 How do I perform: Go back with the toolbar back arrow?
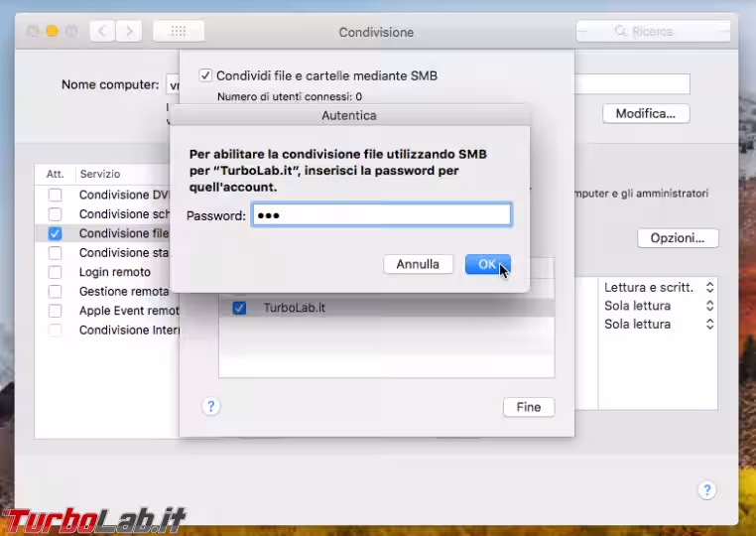click(102, 32)
